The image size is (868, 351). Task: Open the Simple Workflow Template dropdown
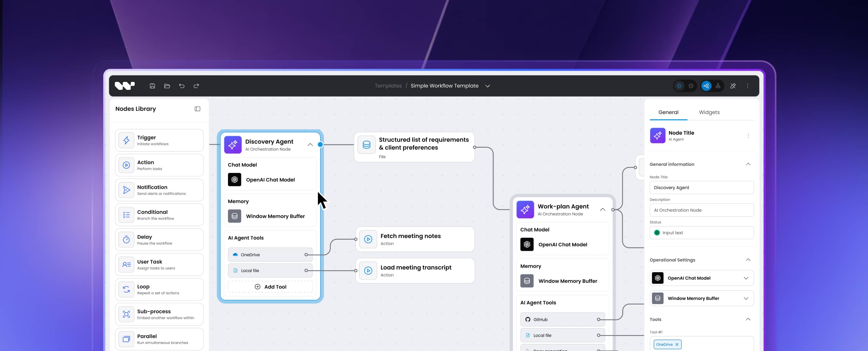(487, 86)
